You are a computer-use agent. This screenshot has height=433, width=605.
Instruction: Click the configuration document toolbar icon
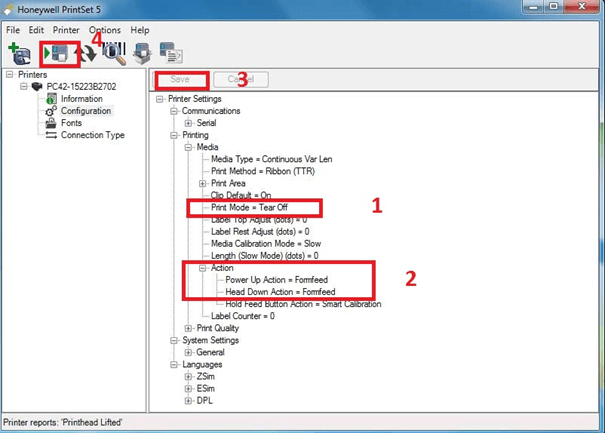point(171,53)
